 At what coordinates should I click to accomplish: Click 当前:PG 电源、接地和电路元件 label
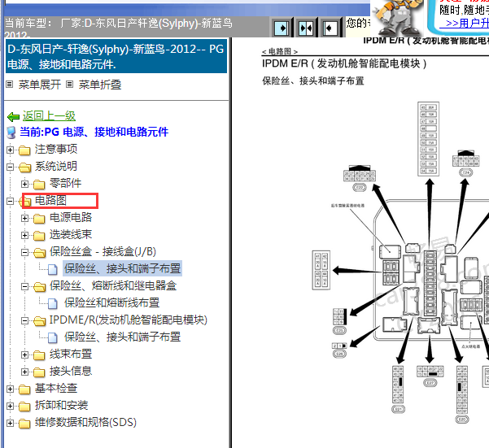(94, 132)
